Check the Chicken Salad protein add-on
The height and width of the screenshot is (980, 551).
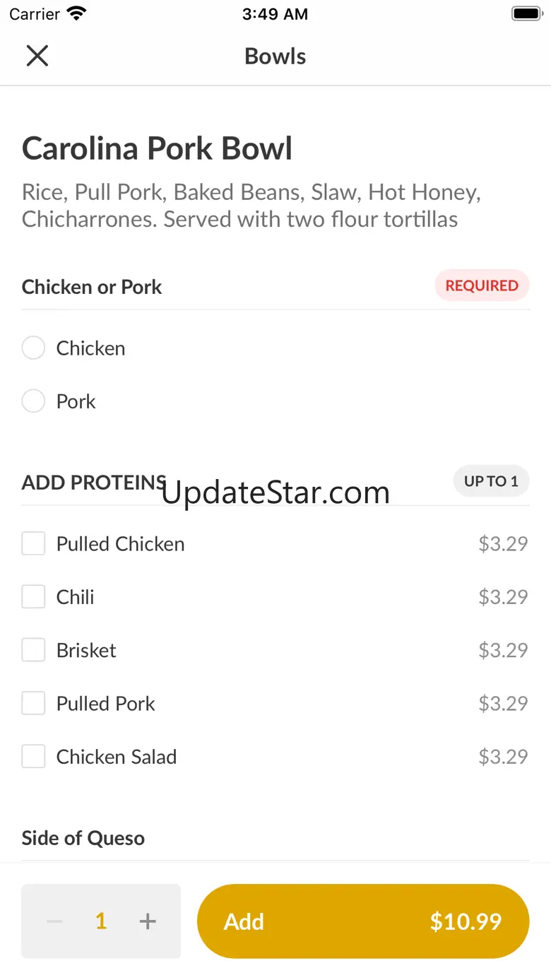(33, 757)
